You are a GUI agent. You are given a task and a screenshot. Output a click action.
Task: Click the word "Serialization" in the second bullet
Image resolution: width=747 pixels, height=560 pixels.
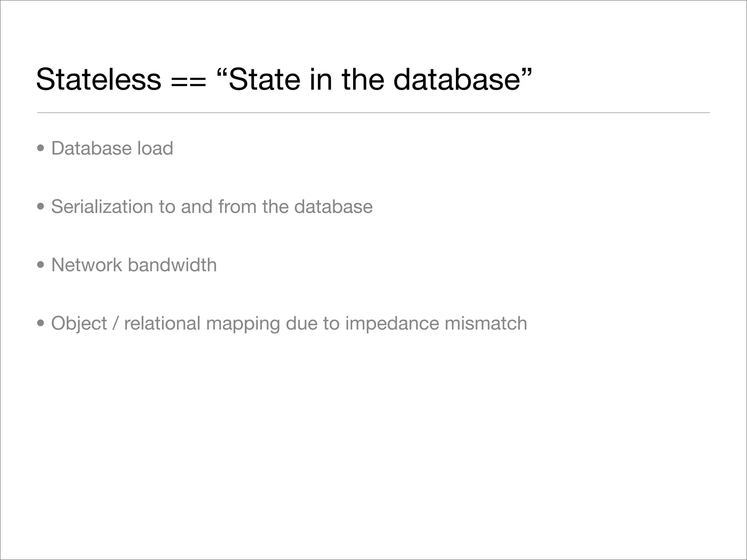[102, 207]
